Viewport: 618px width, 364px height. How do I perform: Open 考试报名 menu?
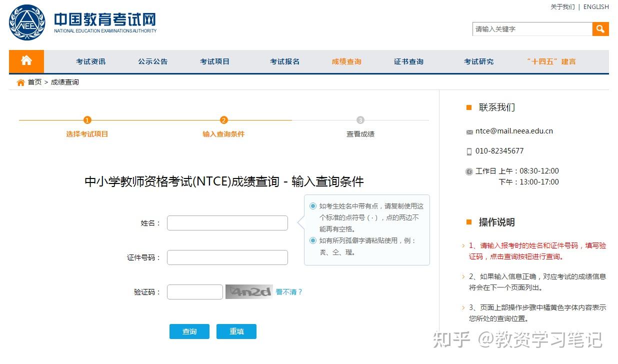[x=285, y=61]
